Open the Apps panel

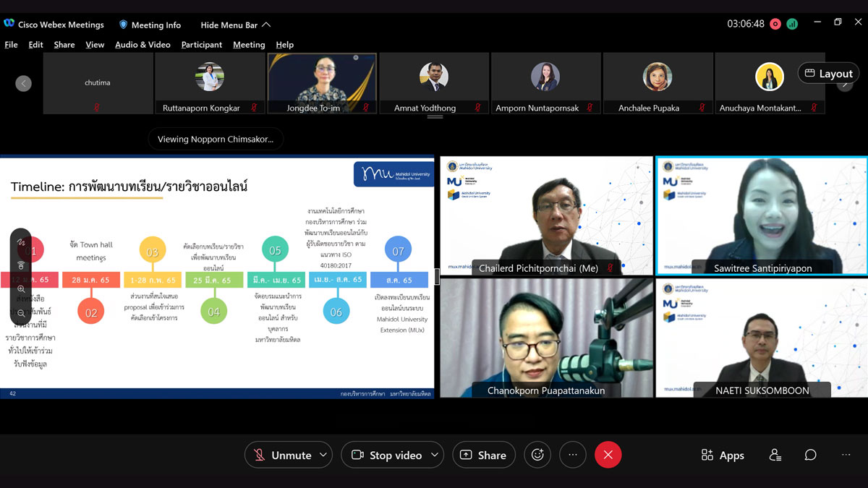coord(722,455)
